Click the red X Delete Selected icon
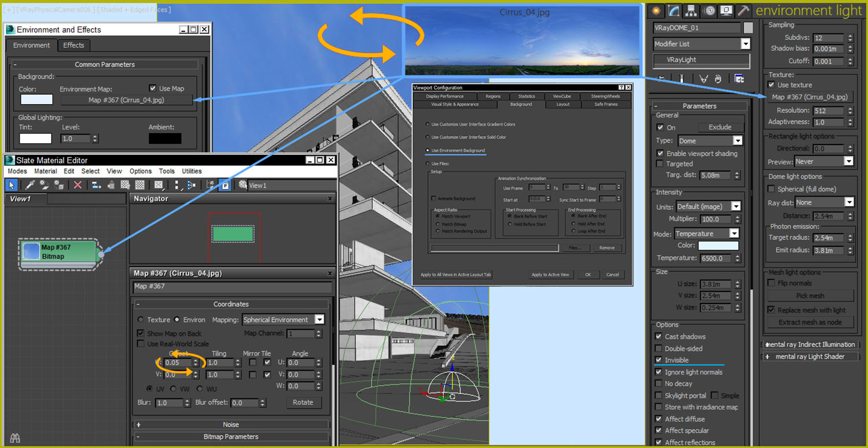 pos(78,185)
